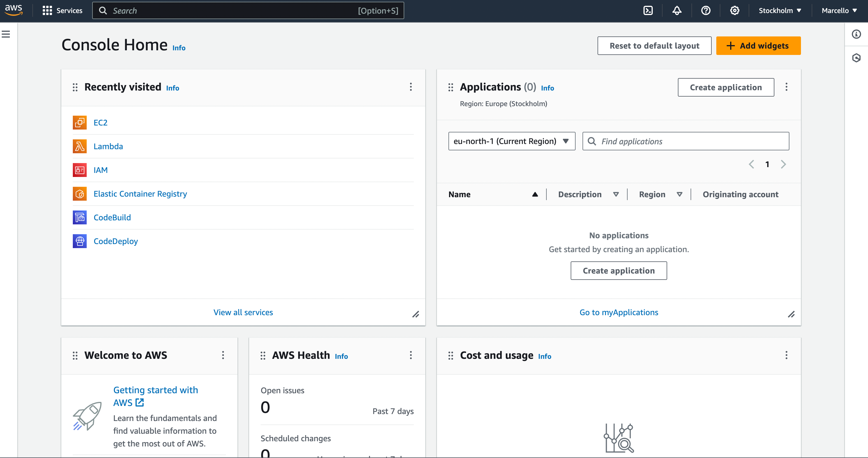This screenshot has width=868, height=458.
Task: Open the help question mark icon
Action: [706, 10]
